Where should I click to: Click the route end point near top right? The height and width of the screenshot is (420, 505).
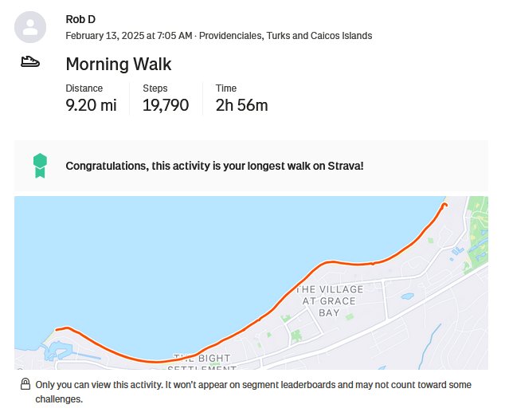[x=445, y=204]
